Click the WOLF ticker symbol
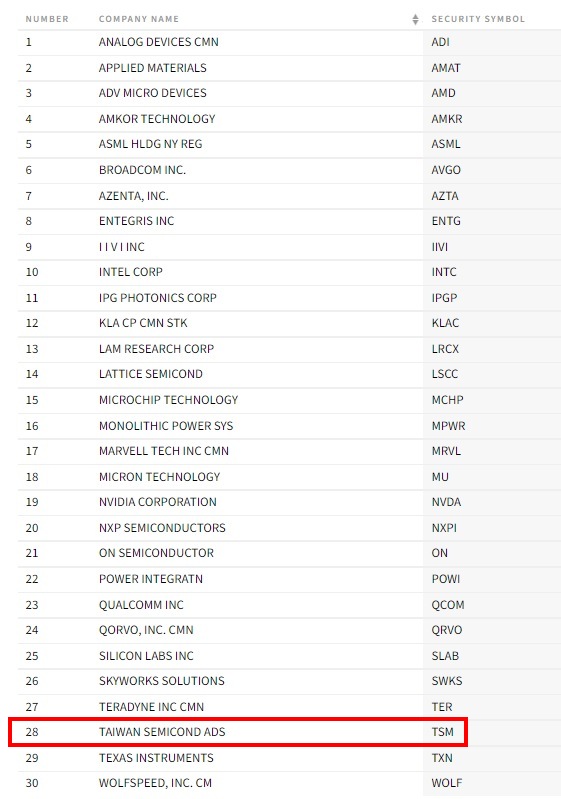The width and height of the screenshot is (561, 799). [447, 783]
